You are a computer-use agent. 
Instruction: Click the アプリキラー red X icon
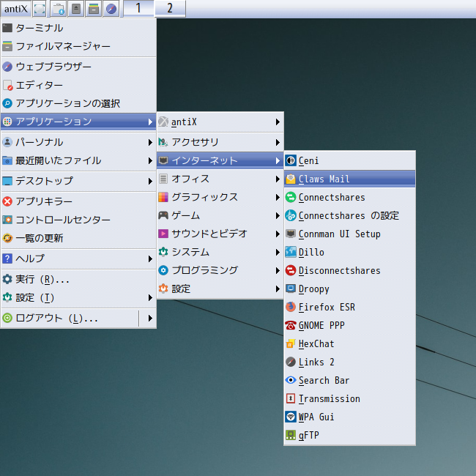pyautogui.click(x=7, y=201)
